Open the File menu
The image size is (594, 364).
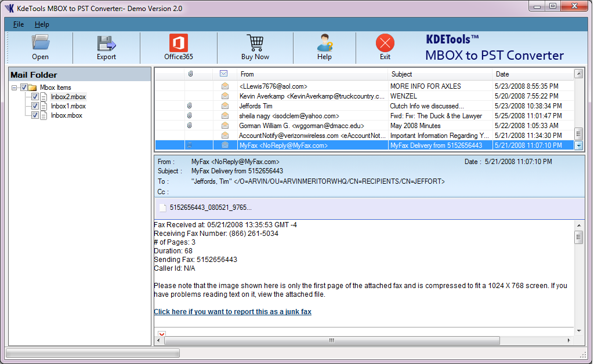click(x=18, y=24)
